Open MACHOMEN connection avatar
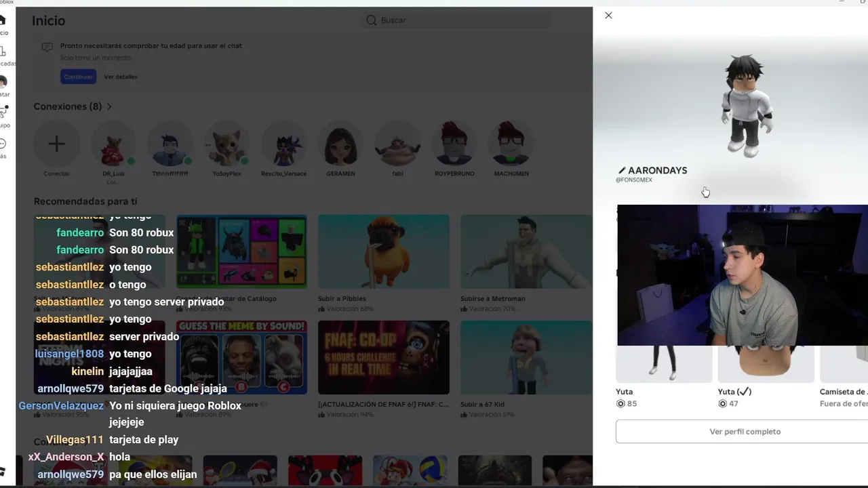 [x=511, y=144]
